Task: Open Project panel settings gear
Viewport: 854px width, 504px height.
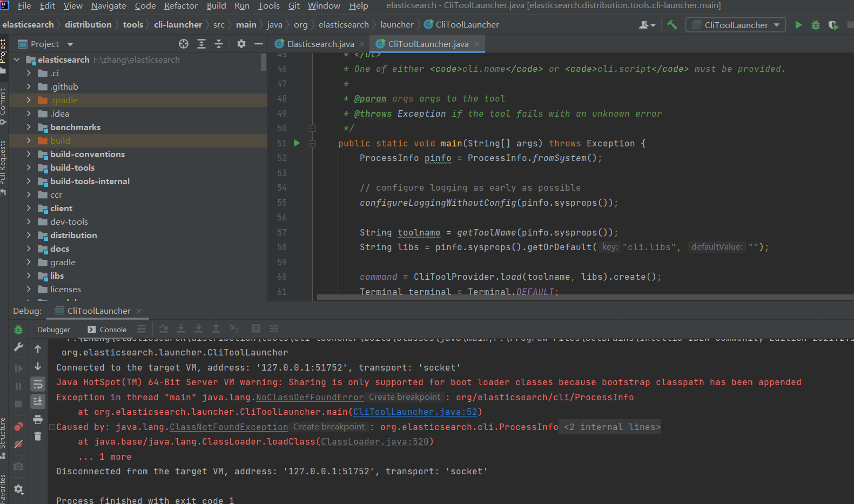Action: click(x=241, y=44)
